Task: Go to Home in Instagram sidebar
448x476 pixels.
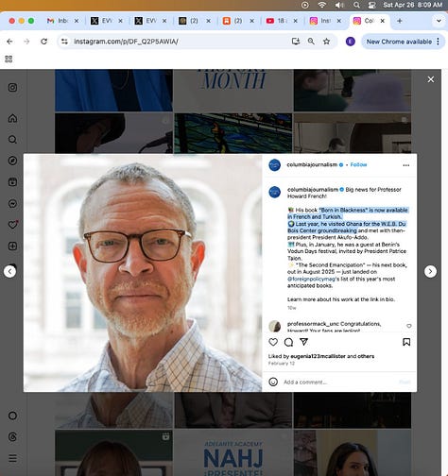Action: tap(12, 118)
